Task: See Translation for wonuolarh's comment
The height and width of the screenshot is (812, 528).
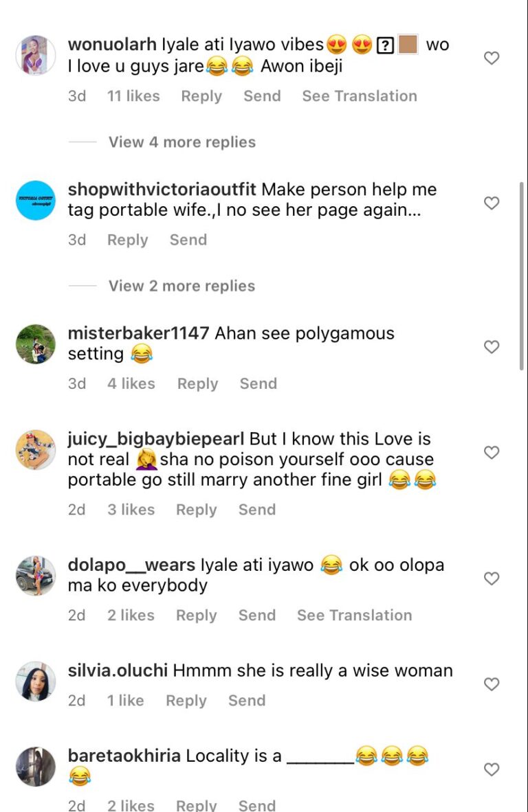Action: (359, 96)
